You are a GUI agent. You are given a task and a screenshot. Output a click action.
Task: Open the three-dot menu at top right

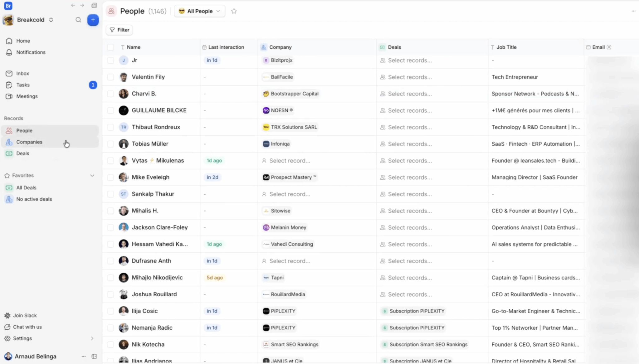pyautogui.click(x=633, y=11)
